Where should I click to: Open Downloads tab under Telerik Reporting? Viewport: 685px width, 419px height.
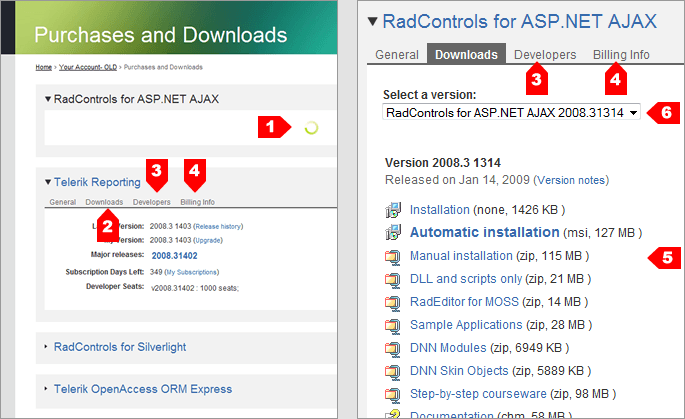[x=104, y=202]
